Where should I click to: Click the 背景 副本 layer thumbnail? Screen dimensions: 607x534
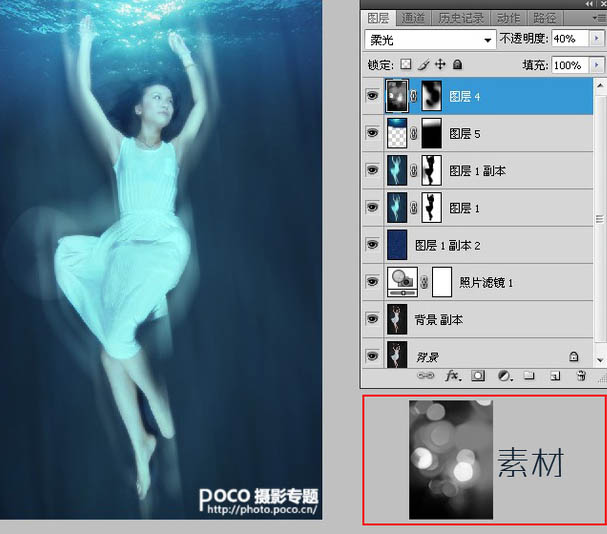pyautogui.click(x=397, y=319)
